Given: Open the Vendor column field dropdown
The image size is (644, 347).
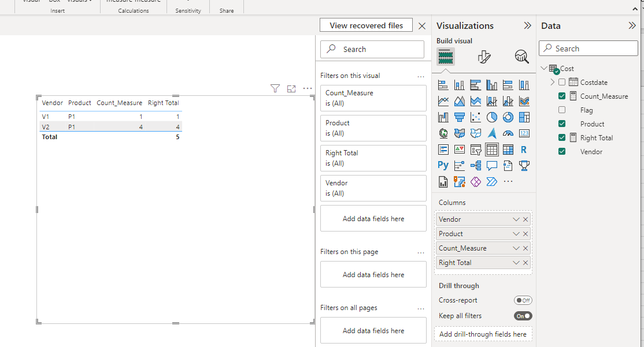Looking at the screenshot, I should point(516,219).
